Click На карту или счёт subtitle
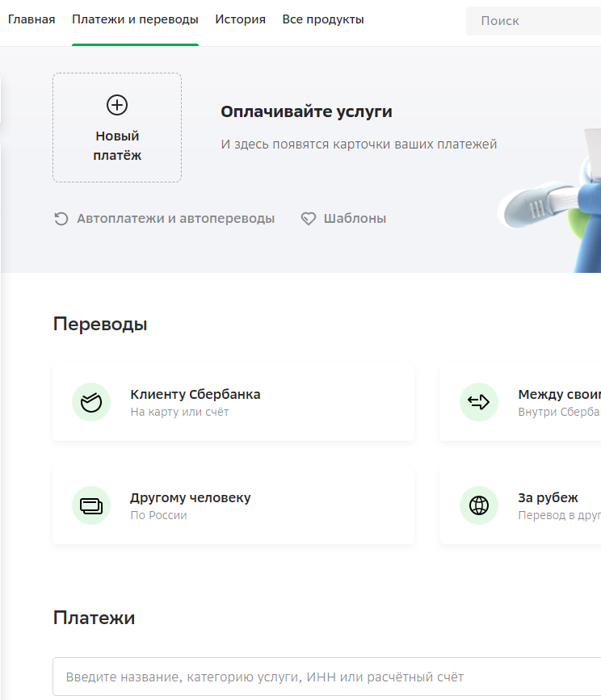Image resolution: width=601 pixels, height=700 pixels. tap(179, 412)
